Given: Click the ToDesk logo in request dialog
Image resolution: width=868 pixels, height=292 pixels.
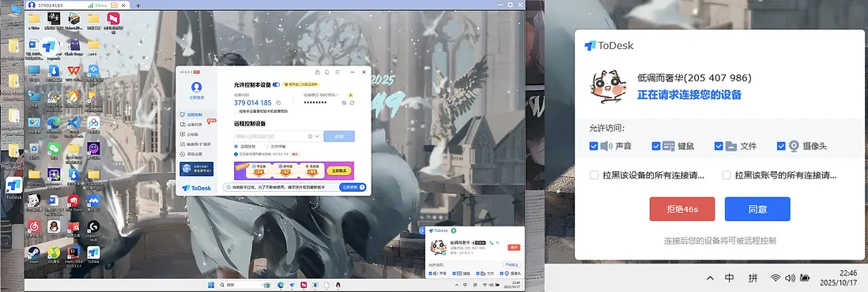Looking at the screenshot, I should tap(609, 46).
